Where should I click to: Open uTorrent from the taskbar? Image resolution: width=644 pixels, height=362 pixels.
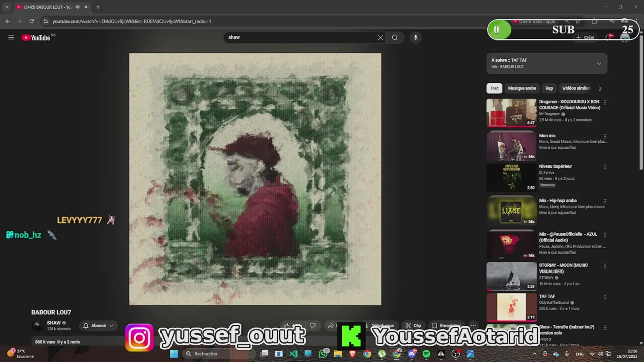382,354
